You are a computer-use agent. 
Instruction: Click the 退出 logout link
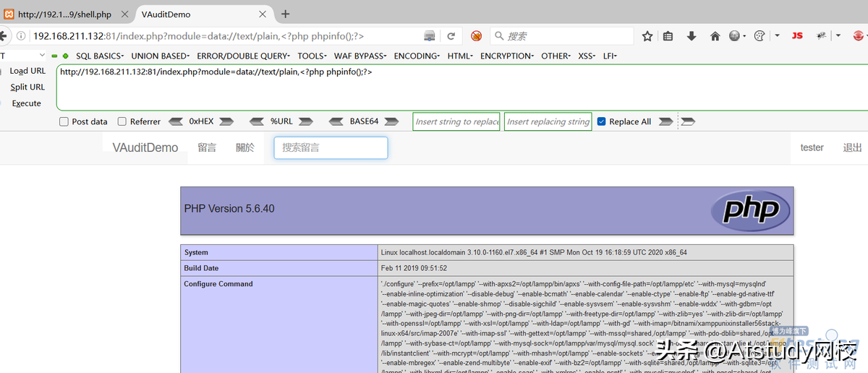coord(852,147)
